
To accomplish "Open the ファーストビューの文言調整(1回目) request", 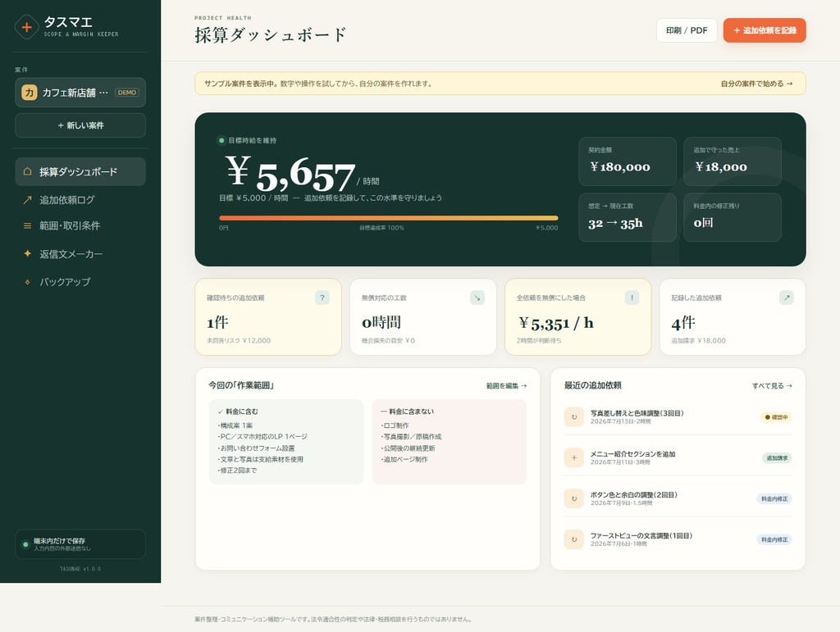I will coord(678,539).
